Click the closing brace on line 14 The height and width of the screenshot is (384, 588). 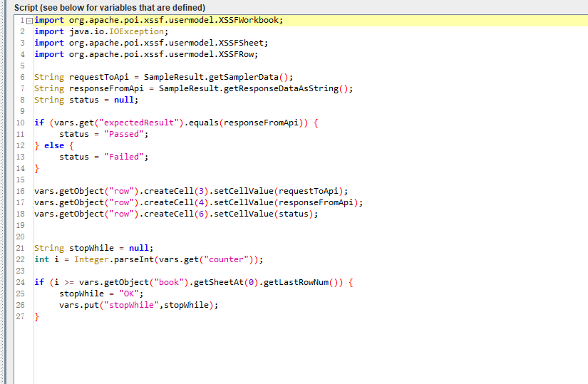click(36, 168)
